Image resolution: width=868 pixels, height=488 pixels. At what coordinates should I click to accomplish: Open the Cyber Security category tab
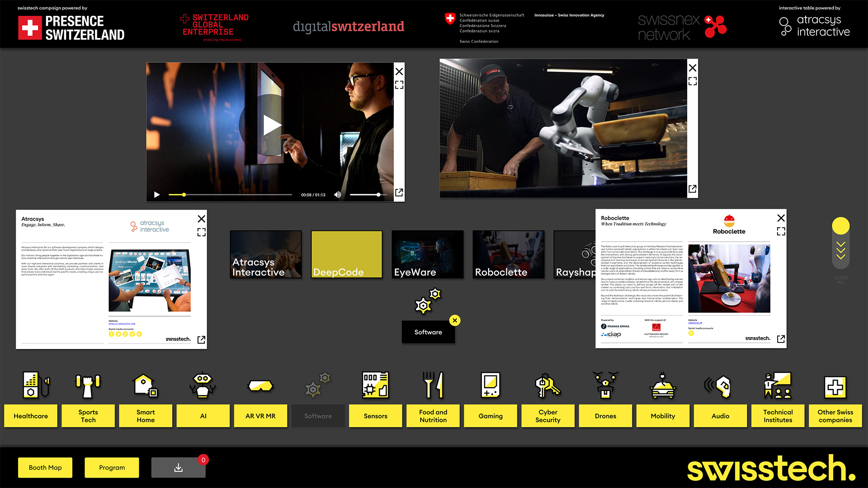(548, 416)
